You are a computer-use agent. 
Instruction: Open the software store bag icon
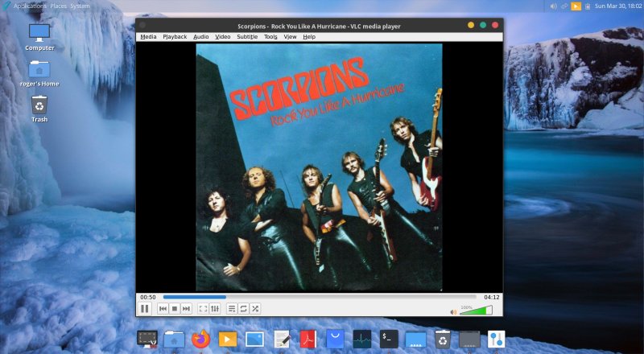coord(335,340)
